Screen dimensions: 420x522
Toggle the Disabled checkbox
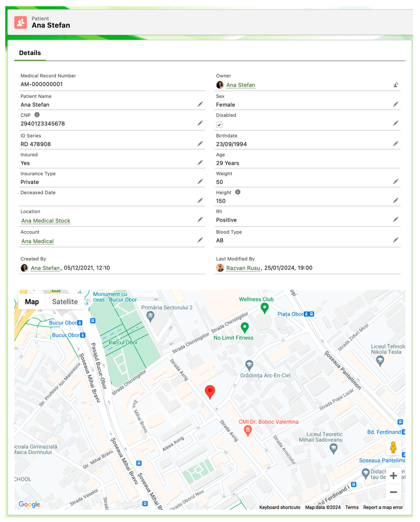coord(219,125)
